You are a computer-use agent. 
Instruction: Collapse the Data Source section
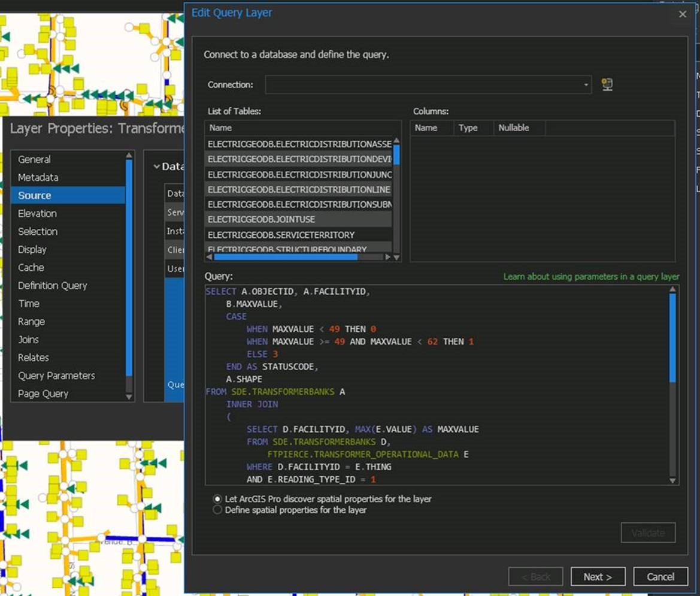coord(156,167)
